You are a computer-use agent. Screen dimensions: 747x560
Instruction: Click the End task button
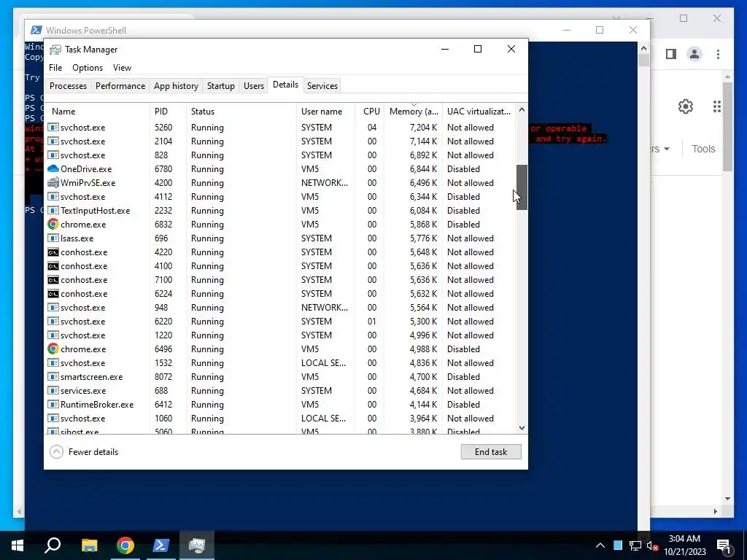pyautogui.click(x=491, y=452)
